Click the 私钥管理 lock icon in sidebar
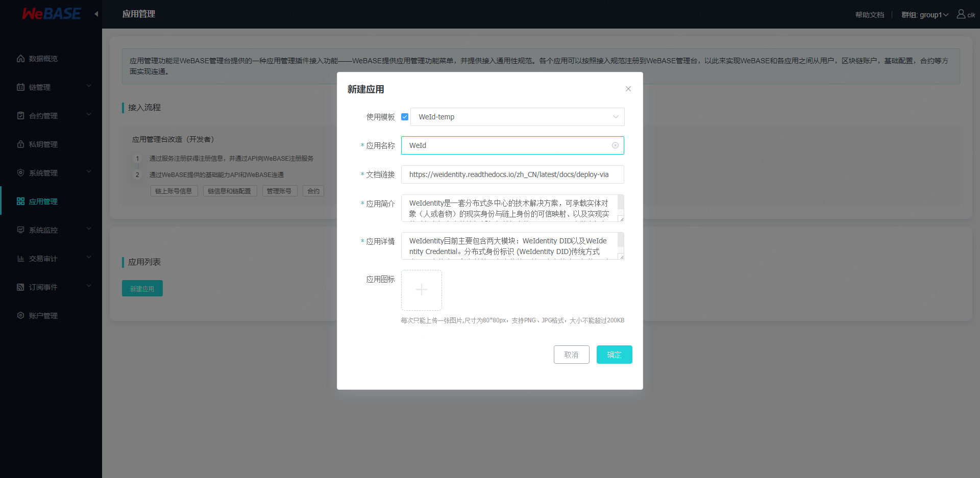980x478 pixels. click(20, 144)
